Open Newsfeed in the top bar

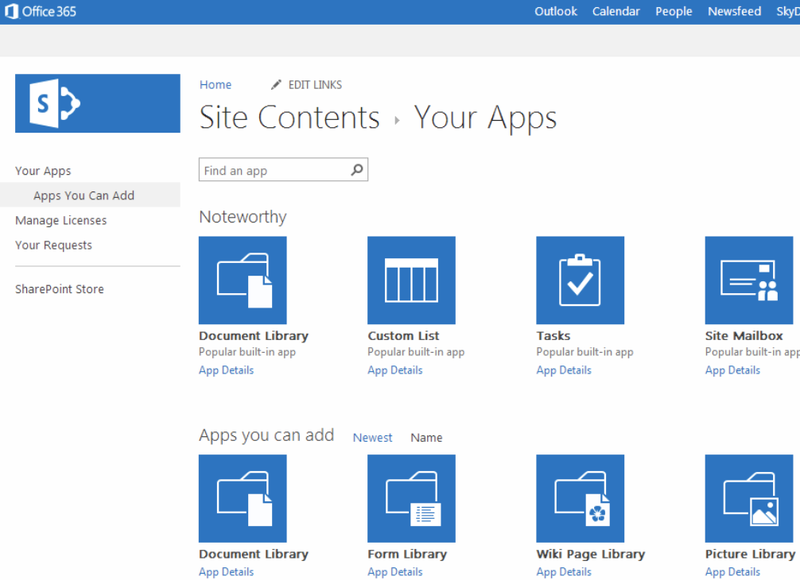734,11
